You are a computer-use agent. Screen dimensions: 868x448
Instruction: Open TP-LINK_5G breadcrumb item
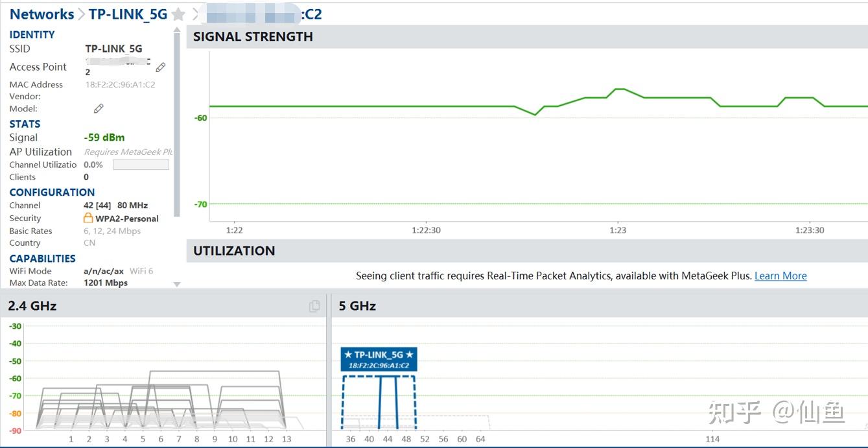(x=128, y=14)
